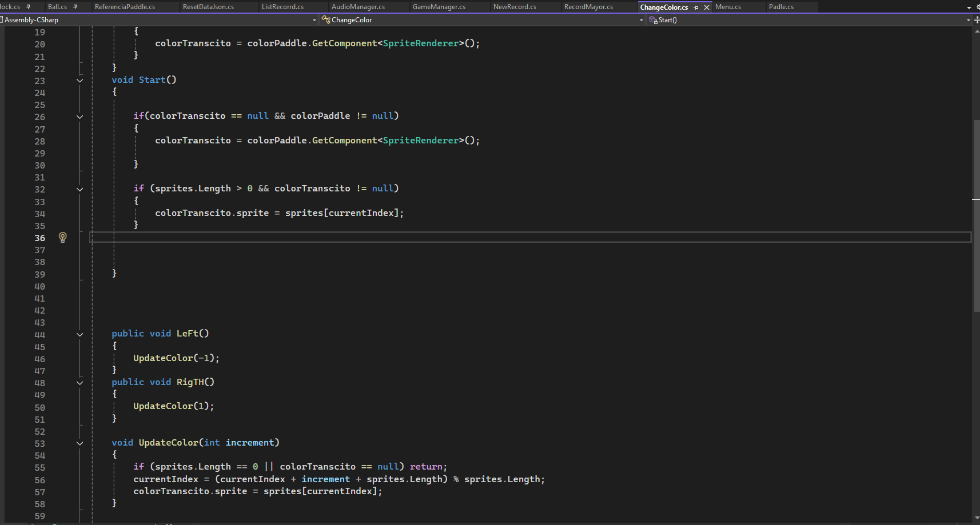Click the LeFt method name
The image size is (980, 525).
click(x=188, y=334)
